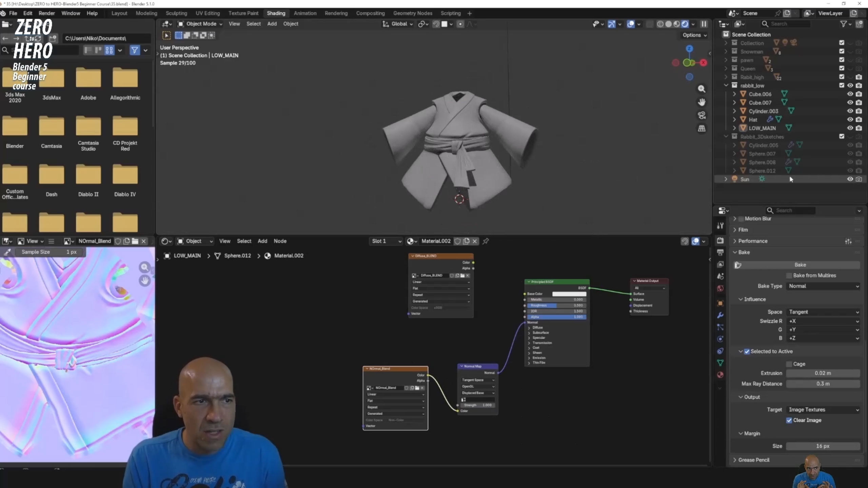Image resolution: width=868 pixels, height=488 pixels.
Task: Hide the Sun light with its eye icon
Action: point(850,179)
